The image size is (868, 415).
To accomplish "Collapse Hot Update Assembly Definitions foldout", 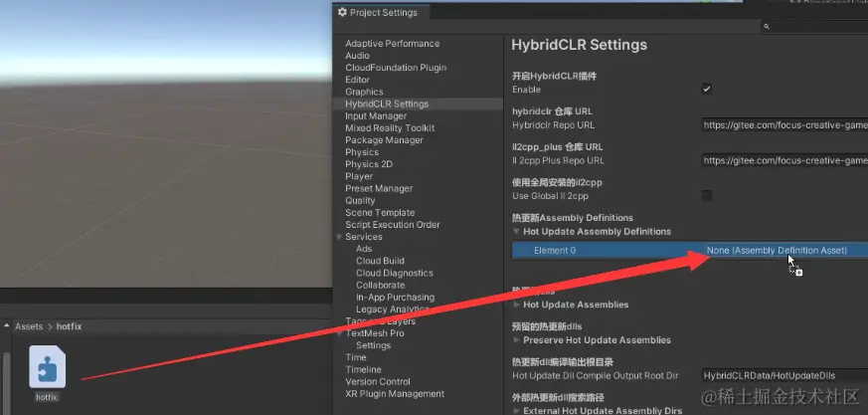I will (516, 231).
